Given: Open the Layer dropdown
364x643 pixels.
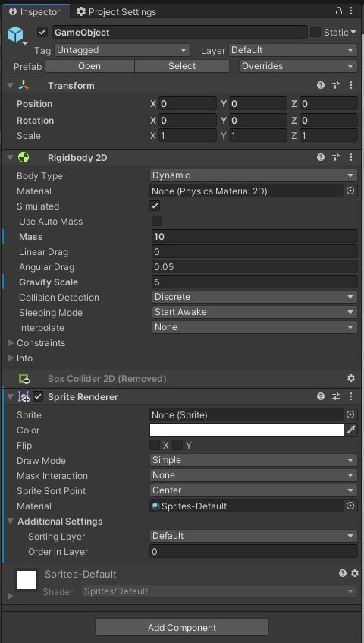Looking at the screenshot, I should (x=293, y=50).
